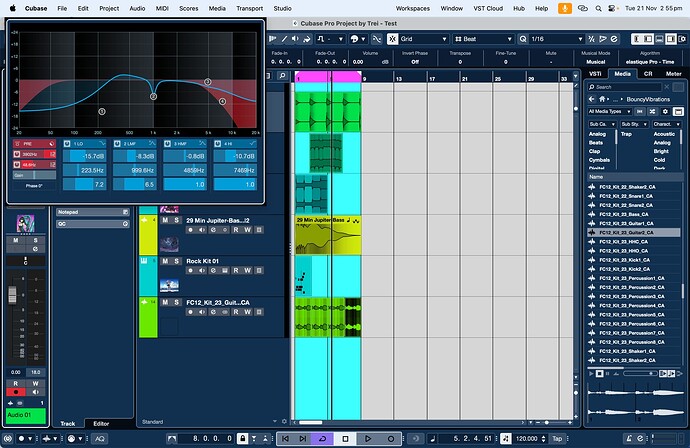
Task: Click the AQ auto-quantize button
Action: pyautogui.click(x=99, y=438)
